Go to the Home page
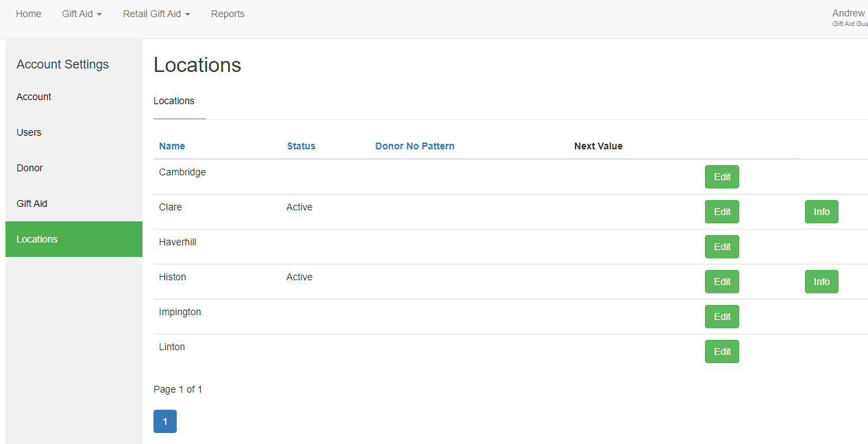 click(29, 14)
